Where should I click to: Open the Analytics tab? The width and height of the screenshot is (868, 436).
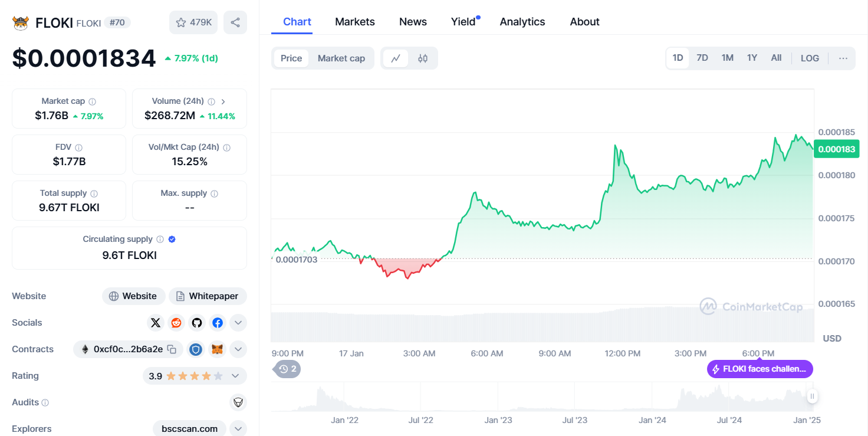pos(522,22)
